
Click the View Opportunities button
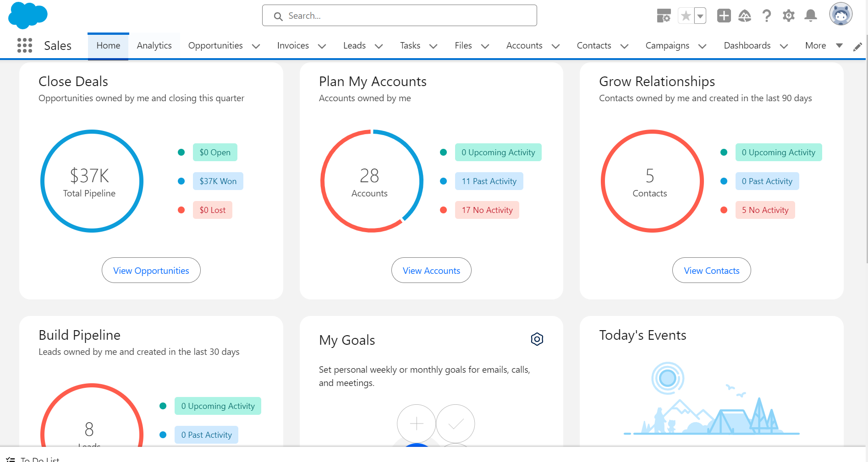(x=151, y=270)
